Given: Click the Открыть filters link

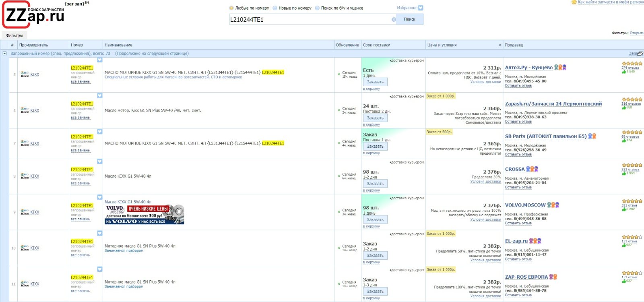Looking at the screenshot, I should coord(637,33).
